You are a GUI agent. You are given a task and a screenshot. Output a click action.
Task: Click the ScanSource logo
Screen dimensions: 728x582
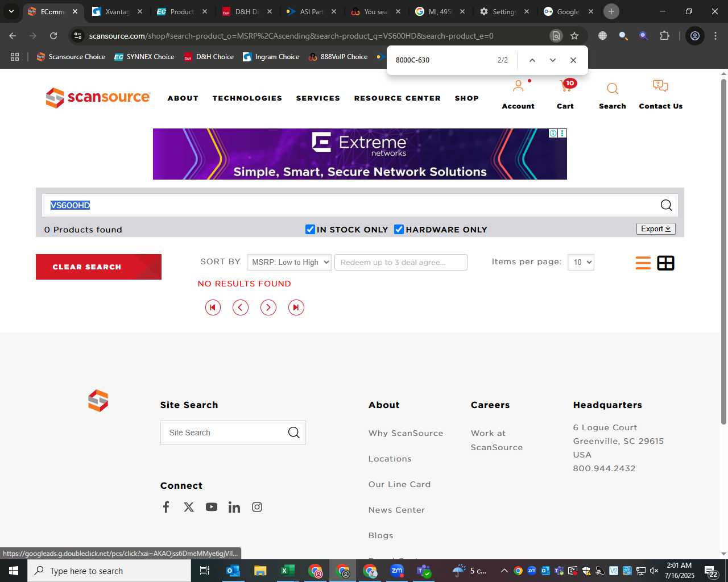click(x=98, y=98)
